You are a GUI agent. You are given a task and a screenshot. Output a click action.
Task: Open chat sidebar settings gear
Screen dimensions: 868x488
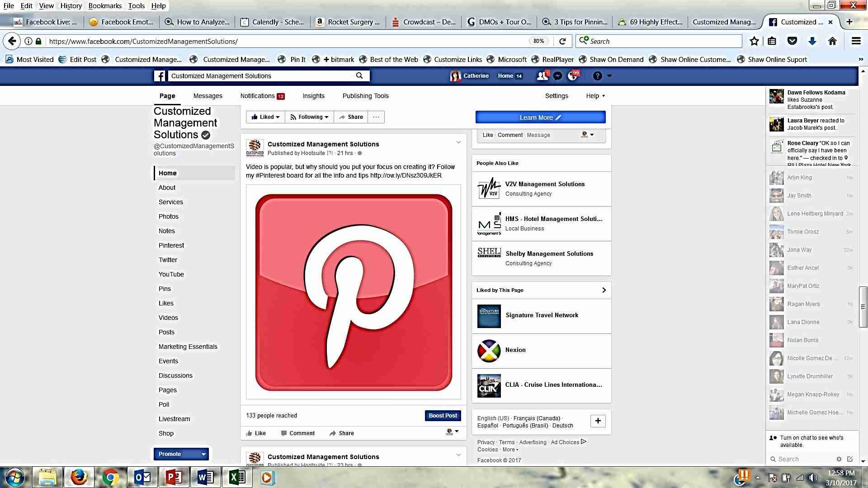pos(839,459)
